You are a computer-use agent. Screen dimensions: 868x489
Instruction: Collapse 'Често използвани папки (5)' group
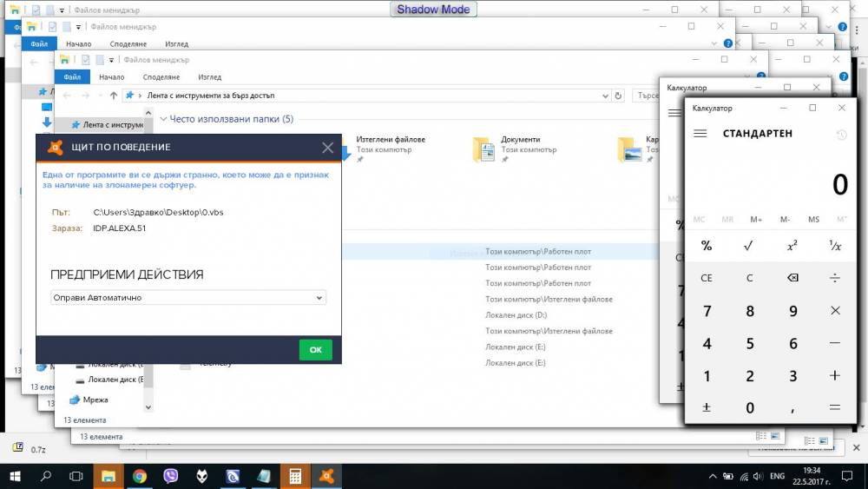(163, 118)
